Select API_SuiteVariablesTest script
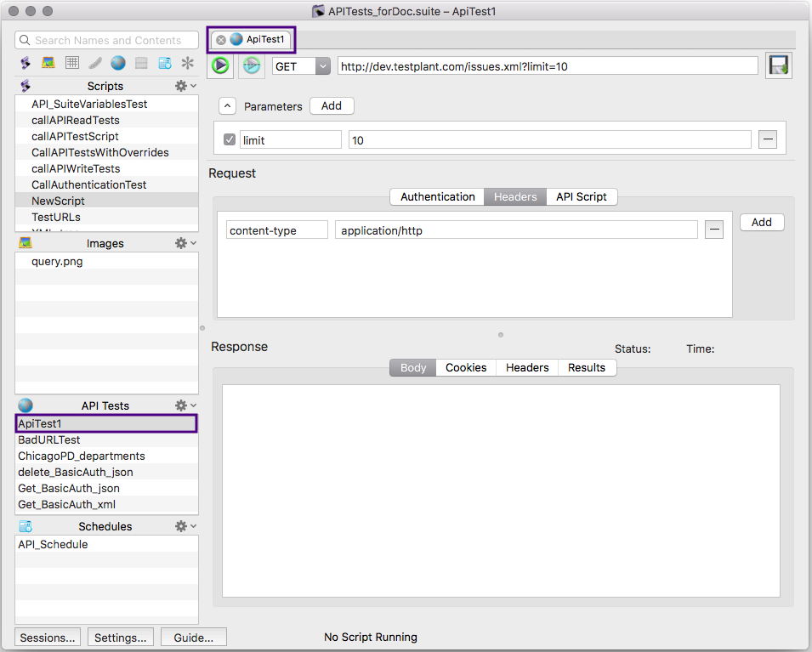This screenshot has height=652, width=812. [106, 104]
